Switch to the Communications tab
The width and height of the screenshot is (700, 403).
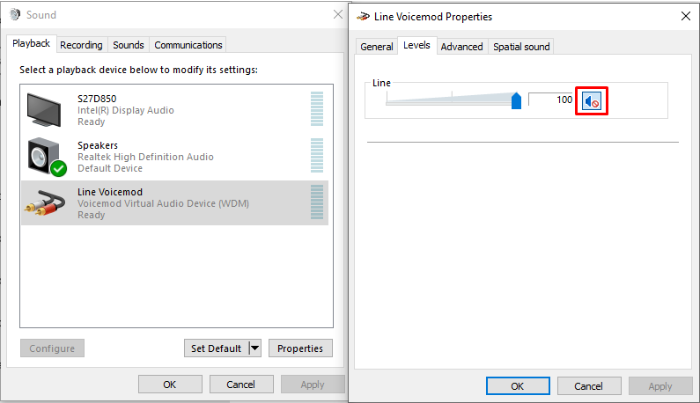[188, 45]
